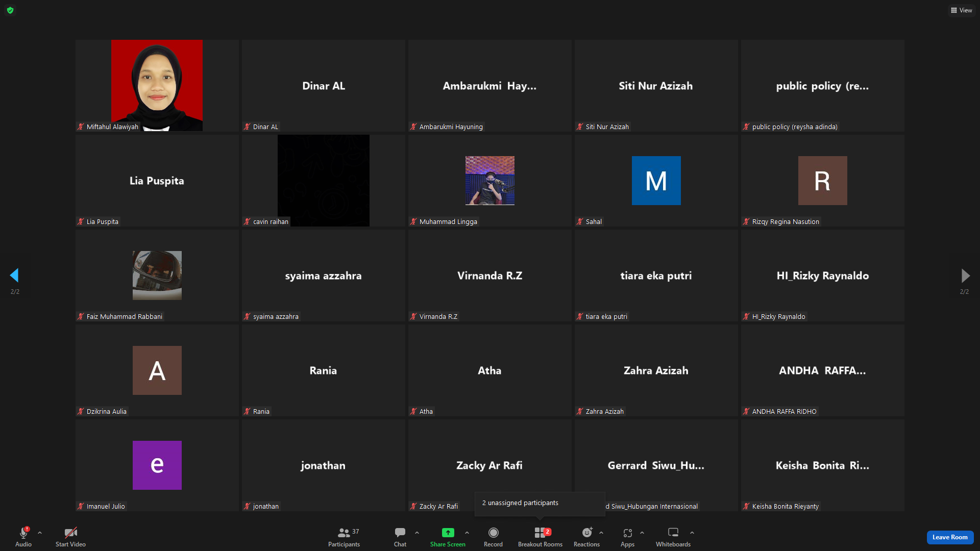Open the Chat panel
The height and width of the screenshot is (551, 980).
[400, 537]
